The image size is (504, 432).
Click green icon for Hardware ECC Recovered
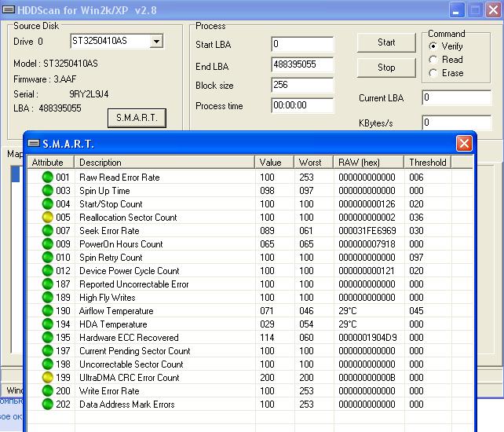tap(48, 338)
